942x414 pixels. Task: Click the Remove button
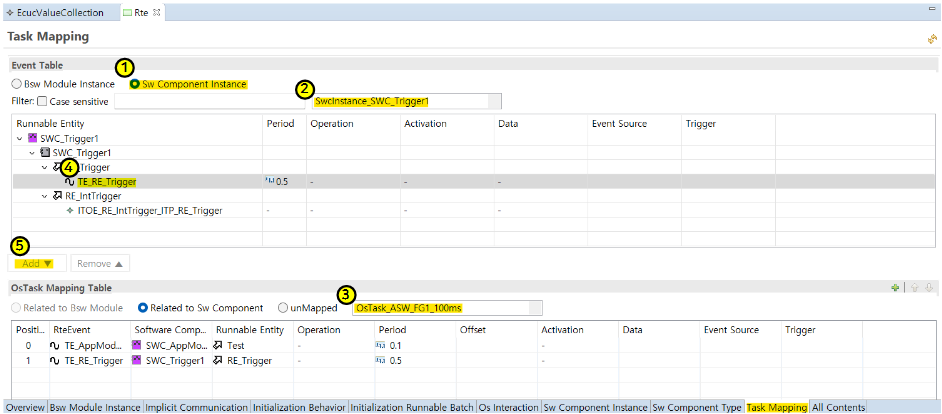pos(100,263)
